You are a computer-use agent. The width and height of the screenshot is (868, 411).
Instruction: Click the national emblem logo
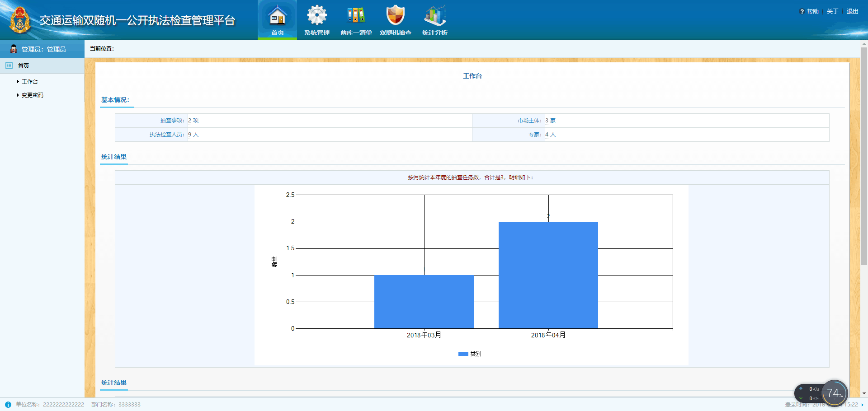point(20,20)
